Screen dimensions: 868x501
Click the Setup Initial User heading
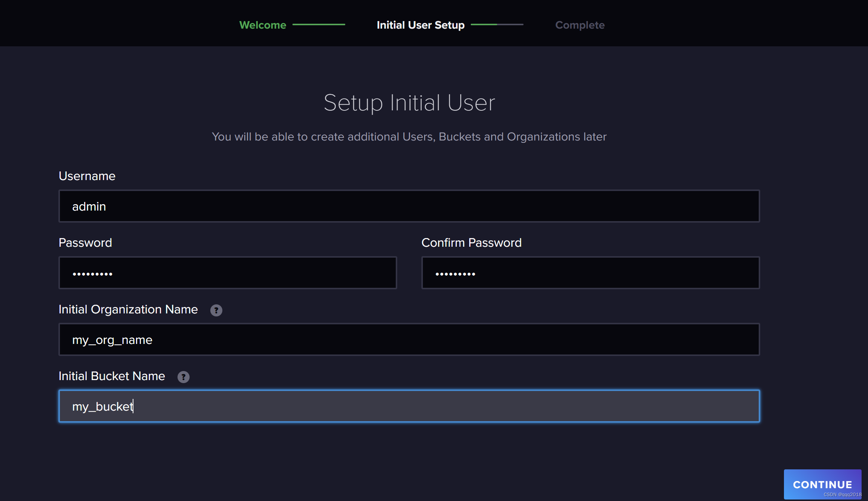click(409, 102)
